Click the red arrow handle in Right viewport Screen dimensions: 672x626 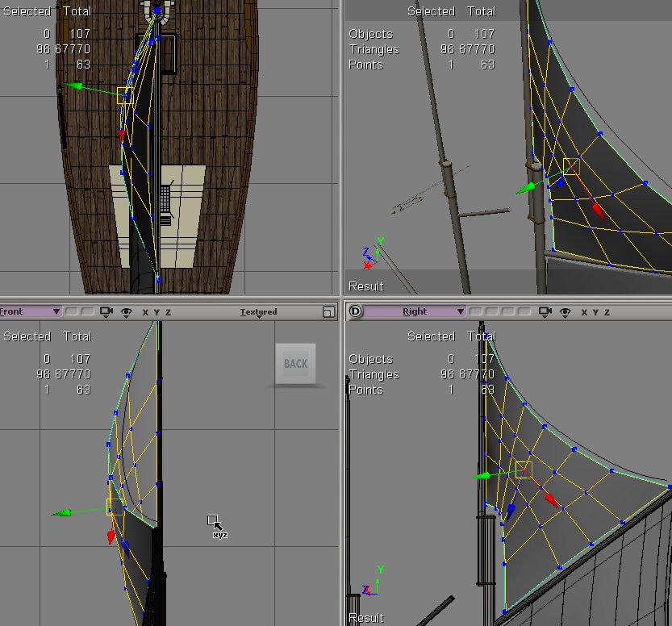552,500
